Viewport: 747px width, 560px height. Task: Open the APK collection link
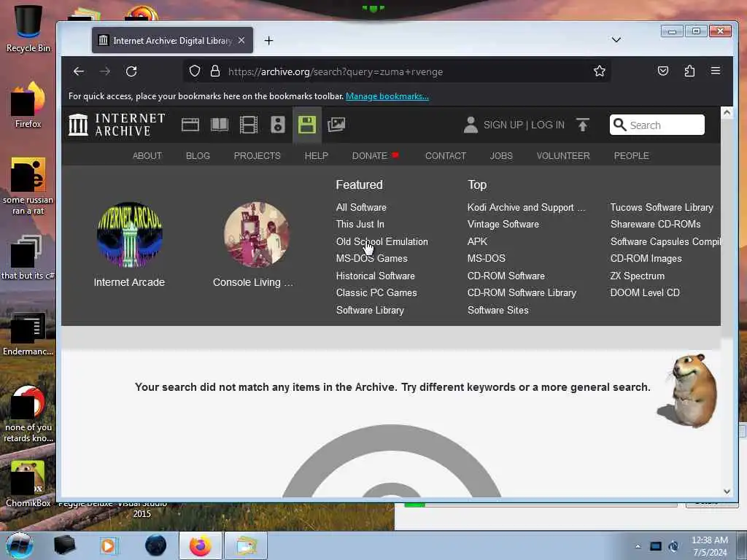(x=477, y=241)
